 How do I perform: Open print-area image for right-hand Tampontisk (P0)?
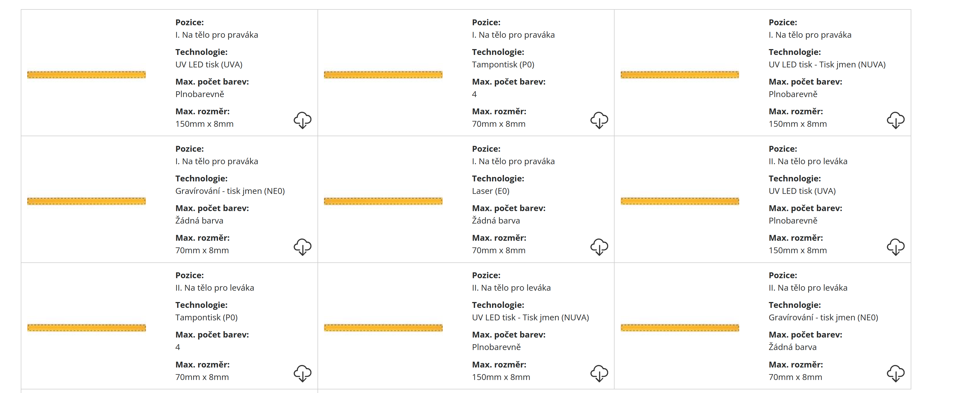pos(383,75)
